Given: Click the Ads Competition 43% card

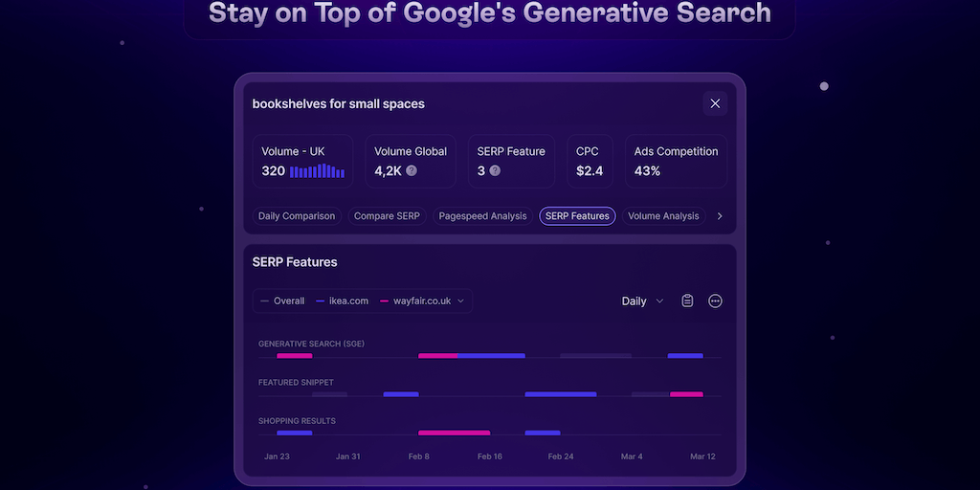Looking at the screenshot, I should (675, 161).
